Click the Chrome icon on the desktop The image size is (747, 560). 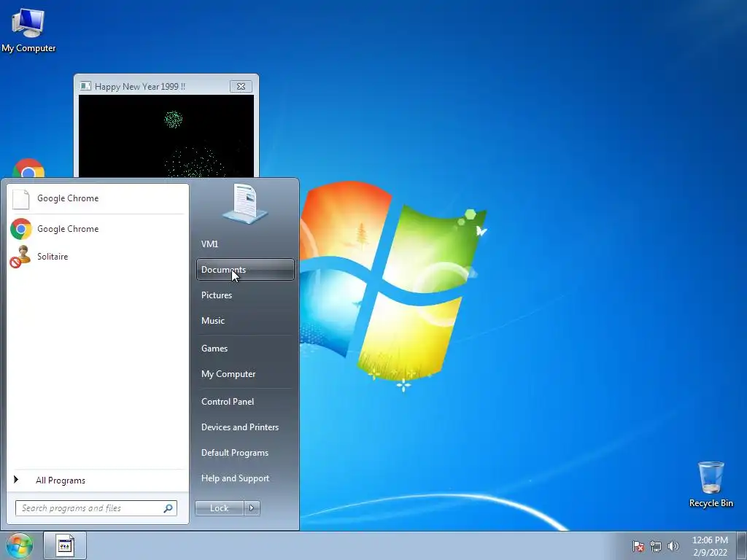(28, 168)
